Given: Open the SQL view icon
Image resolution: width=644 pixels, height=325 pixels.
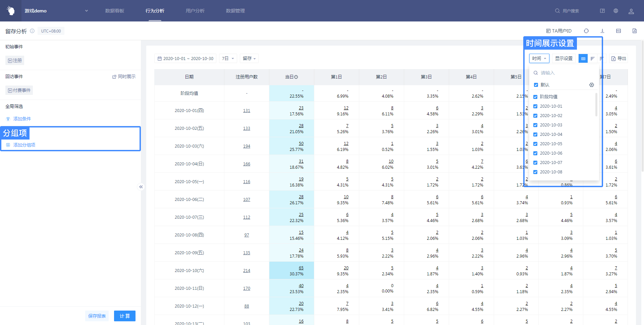Looking at the screenshot, I should (x=618, y=31).
